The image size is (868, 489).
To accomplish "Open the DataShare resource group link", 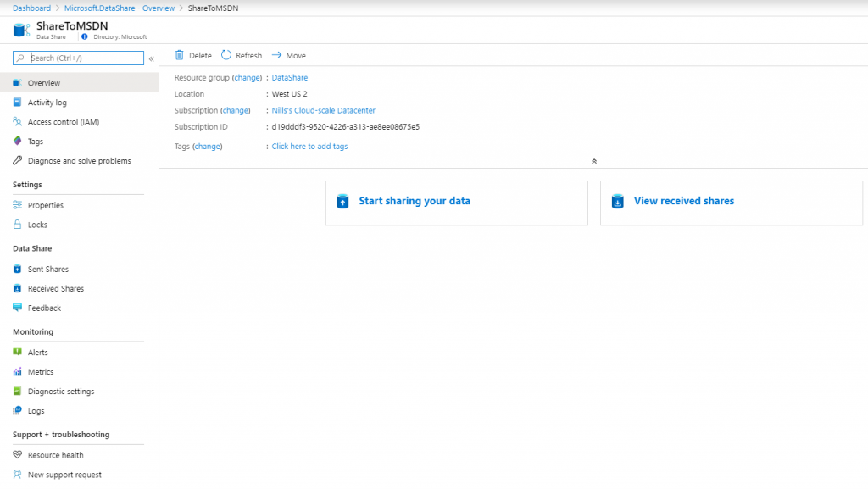I will click(x=290, y=77).
